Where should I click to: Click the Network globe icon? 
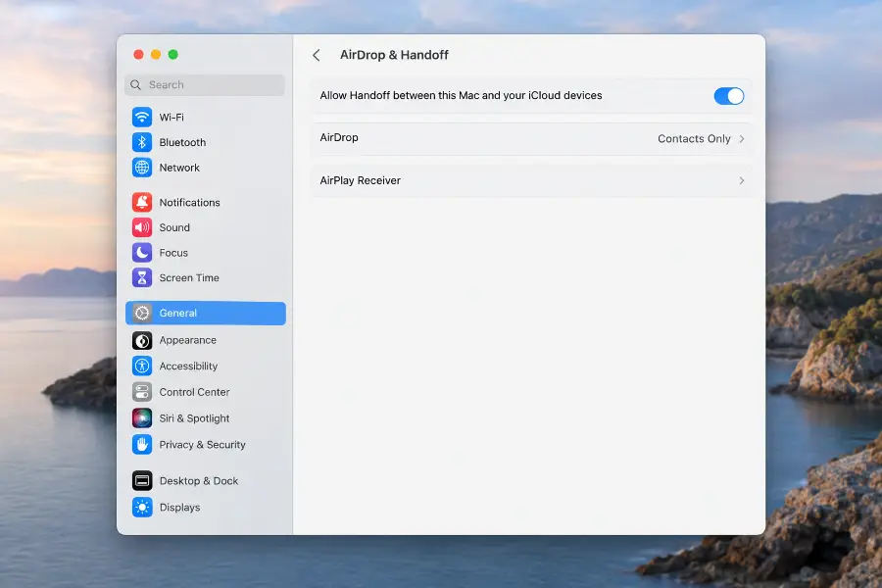tap(142, 168)
